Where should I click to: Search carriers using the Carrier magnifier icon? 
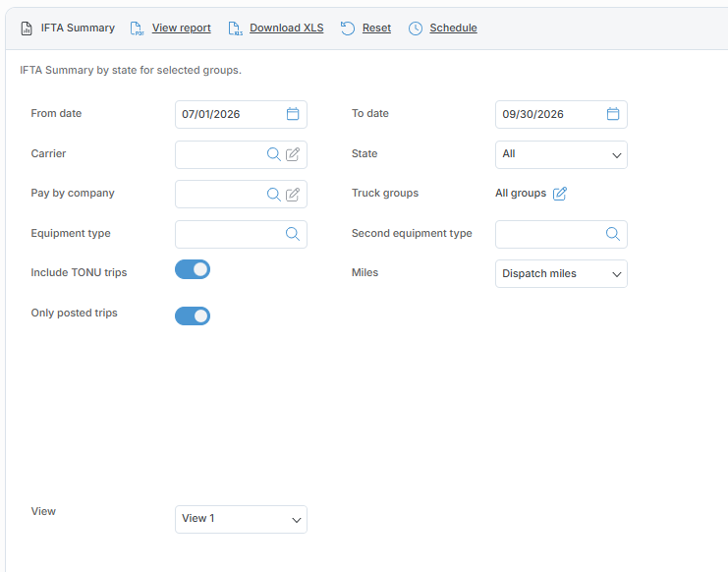274,154
